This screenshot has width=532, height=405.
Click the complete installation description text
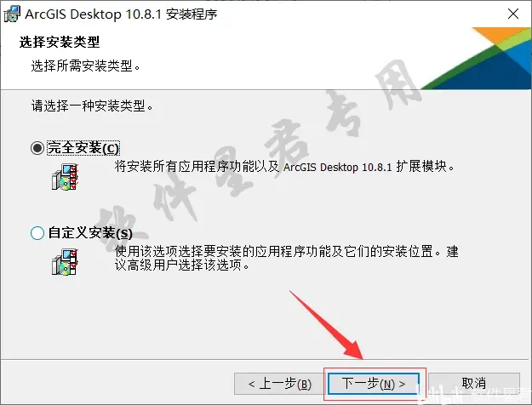tap(284, 167)
